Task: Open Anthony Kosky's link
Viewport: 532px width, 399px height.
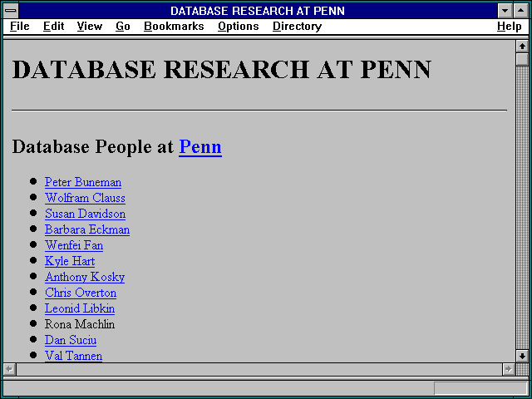Action: 85,277
